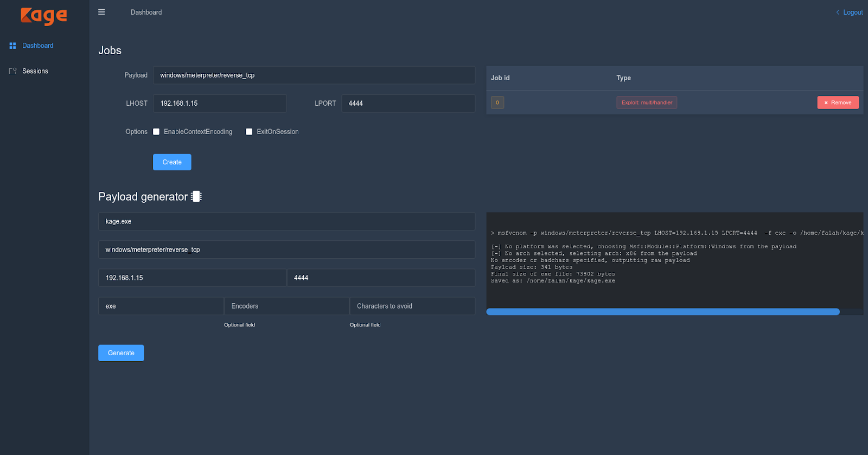The width and height of the screenshot is (868, 455).
Task: Click the Jobs heading
Action: pyautogui.click(x=110, y=50)
